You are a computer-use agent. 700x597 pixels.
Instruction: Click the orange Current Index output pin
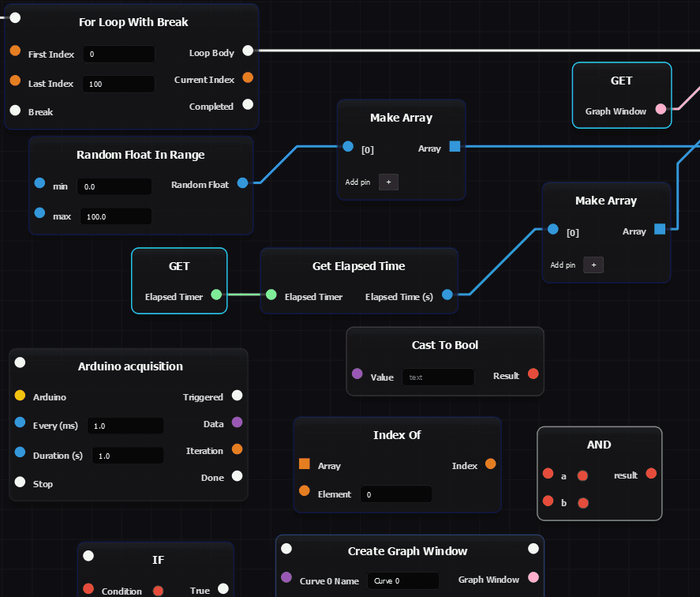click(248, 78)
